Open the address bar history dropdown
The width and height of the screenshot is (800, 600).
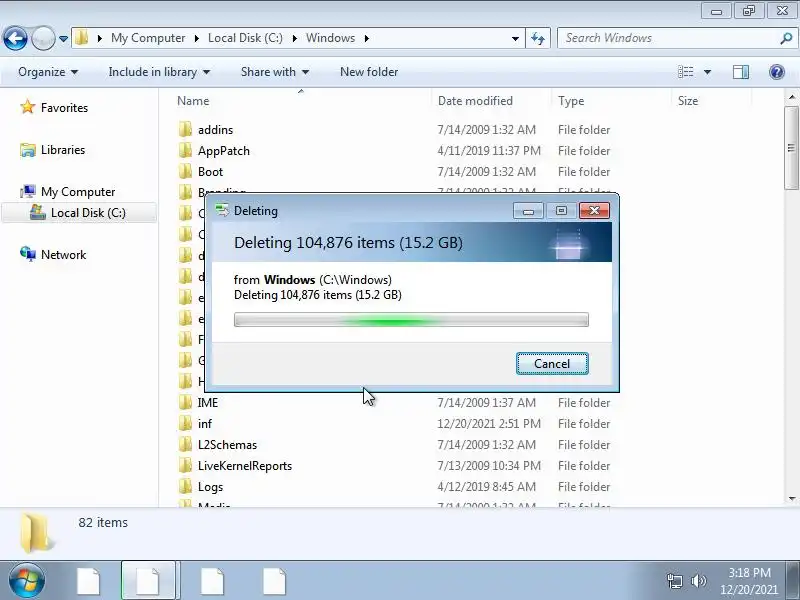[x=515, y=38]
